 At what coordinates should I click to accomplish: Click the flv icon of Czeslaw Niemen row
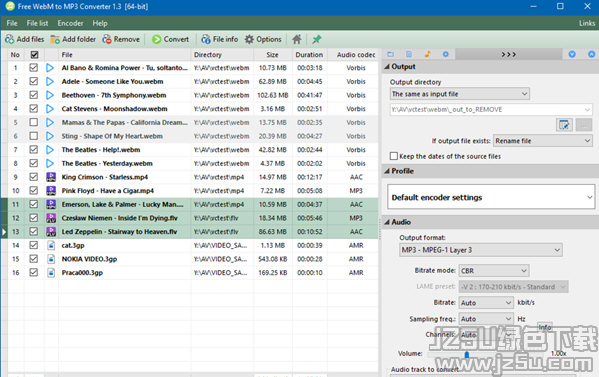tap(51, 218)
